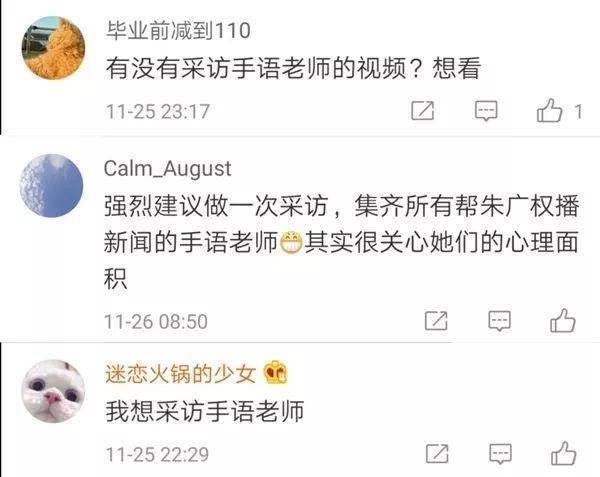The width and height of the screenshot is (600, 477).
Task: Like the comment by 迷恋火锅的少女
Action: pos(564,453)
